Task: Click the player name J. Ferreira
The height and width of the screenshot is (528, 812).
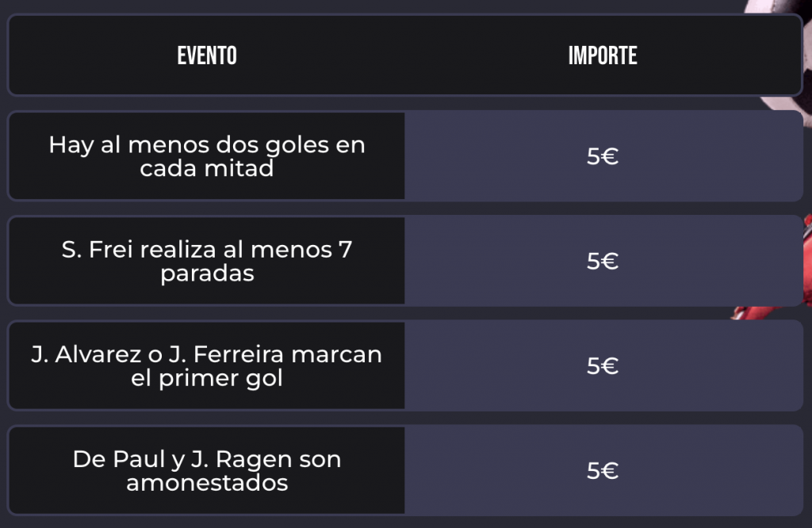Action: [x=195, y=354]
